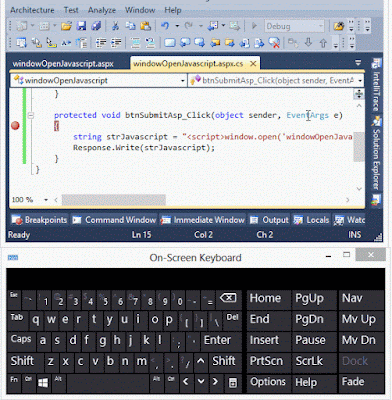Viewport: 392px width, 400px height.
Task: Click the Copy icon in toolbar
Action: tap(130, 26)
